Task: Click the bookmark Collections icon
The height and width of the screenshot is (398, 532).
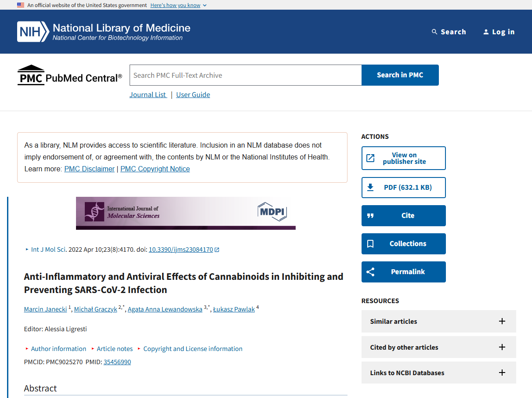Action: coord(370,244)
